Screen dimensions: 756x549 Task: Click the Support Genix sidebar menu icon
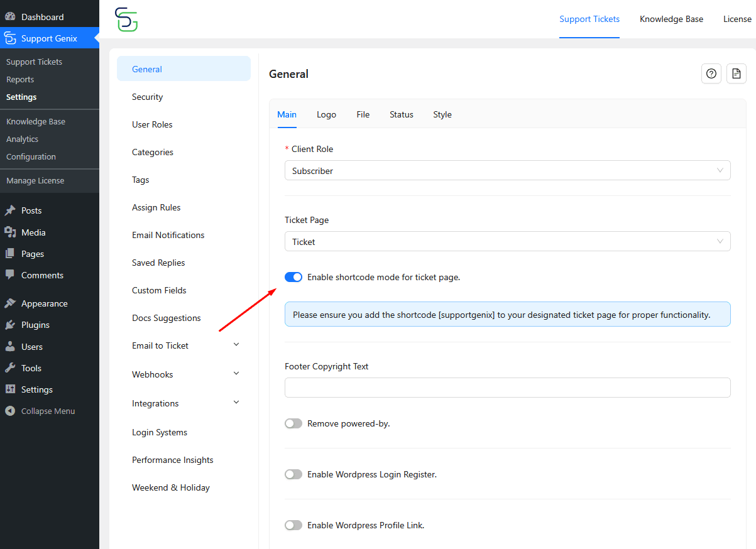pyautogui.click(x=10, y=38)
